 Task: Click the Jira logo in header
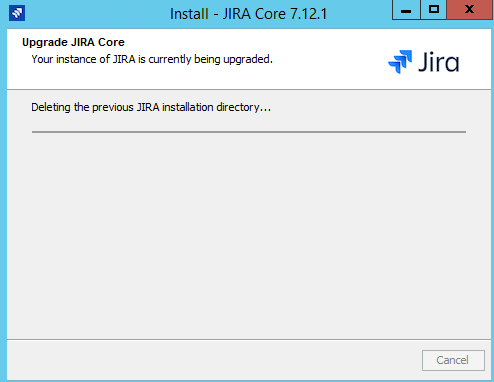424,62
